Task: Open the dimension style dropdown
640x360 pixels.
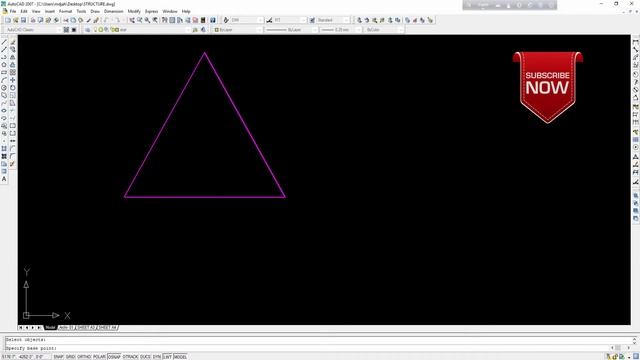Action: tap(290, 20)
